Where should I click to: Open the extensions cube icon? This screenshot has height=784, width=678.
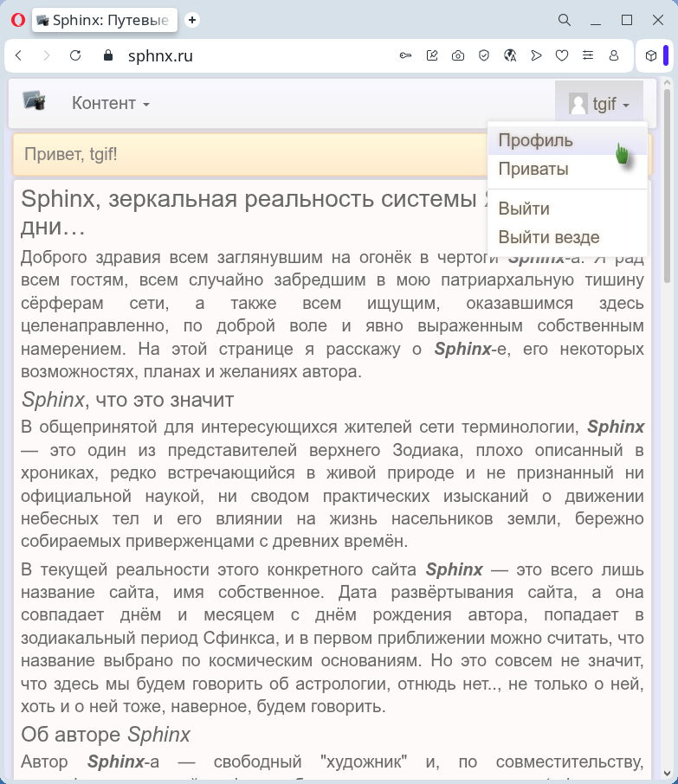click(x=651, y=55)
